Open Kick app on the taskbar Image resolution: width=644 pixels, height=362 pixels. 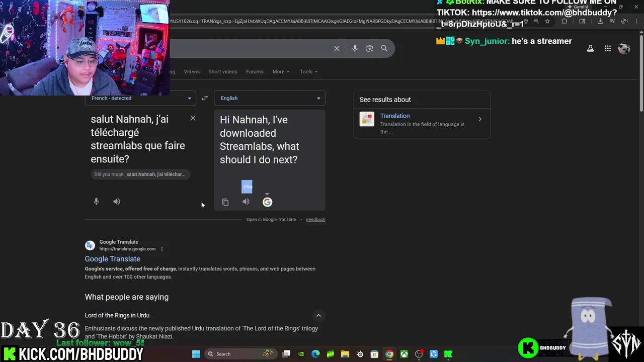coord(448,354)
